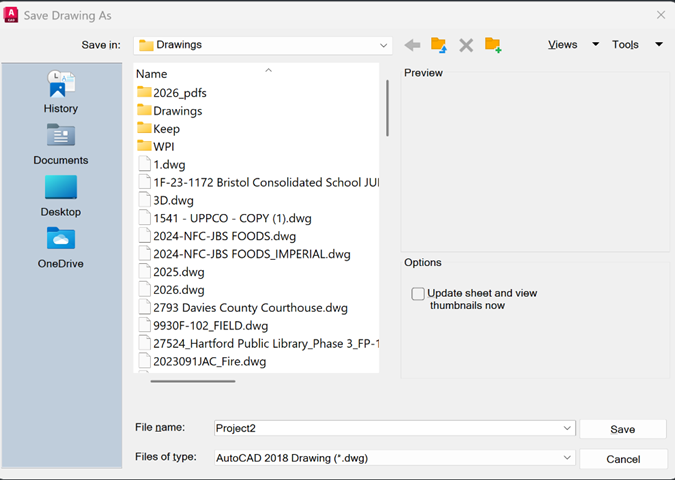675x480 pixels.
Task: Close the Save Drawing As dialog
Action: click(661, 15)
